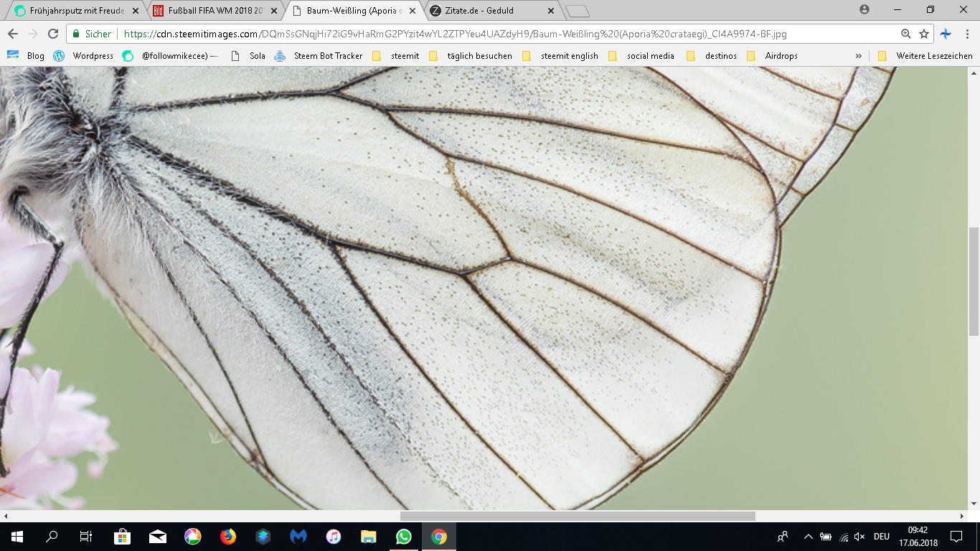Open the @followmikecee bookmark

(171, 55)
